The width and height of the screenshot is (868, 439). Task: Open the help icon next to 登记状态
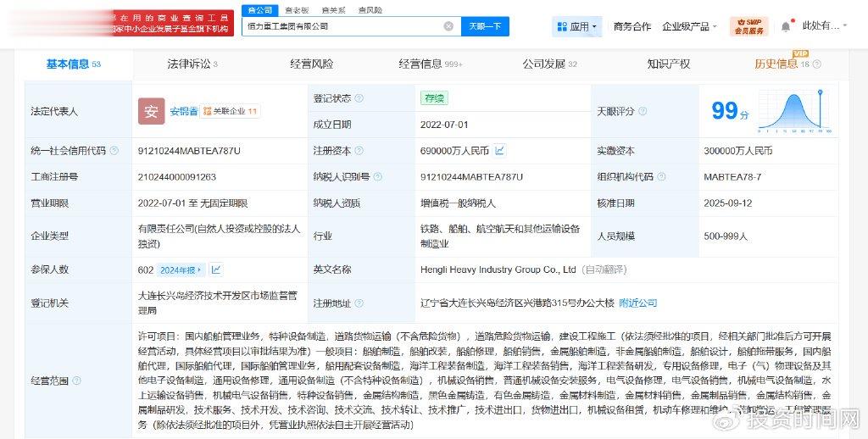359,98
